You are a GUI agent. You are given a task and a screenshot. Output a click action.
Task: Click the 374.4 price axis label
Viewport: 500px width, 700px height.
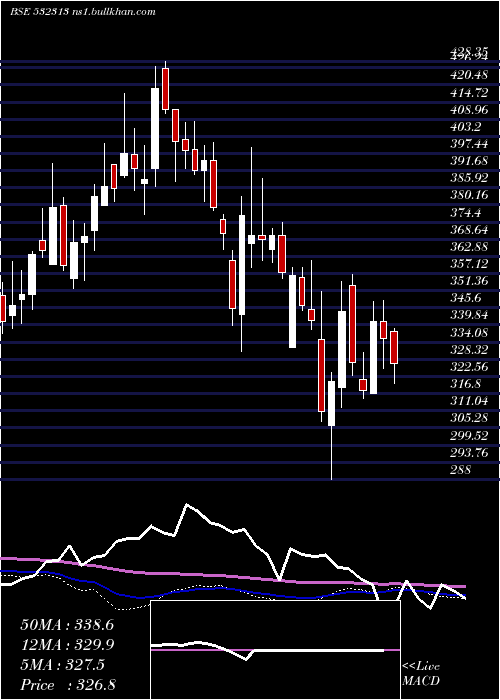click(465, 212)
